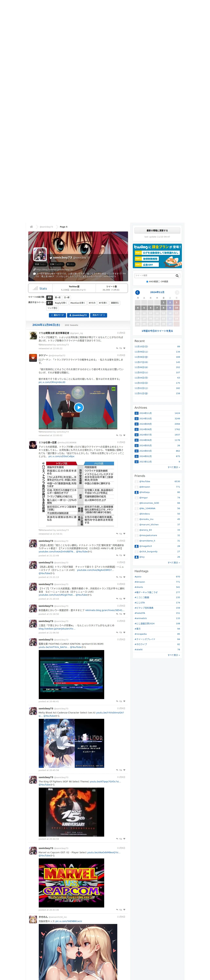Select day 2 in the calendar
The width and height of the screenshot is (210, 980).
[x=170, y=302]
